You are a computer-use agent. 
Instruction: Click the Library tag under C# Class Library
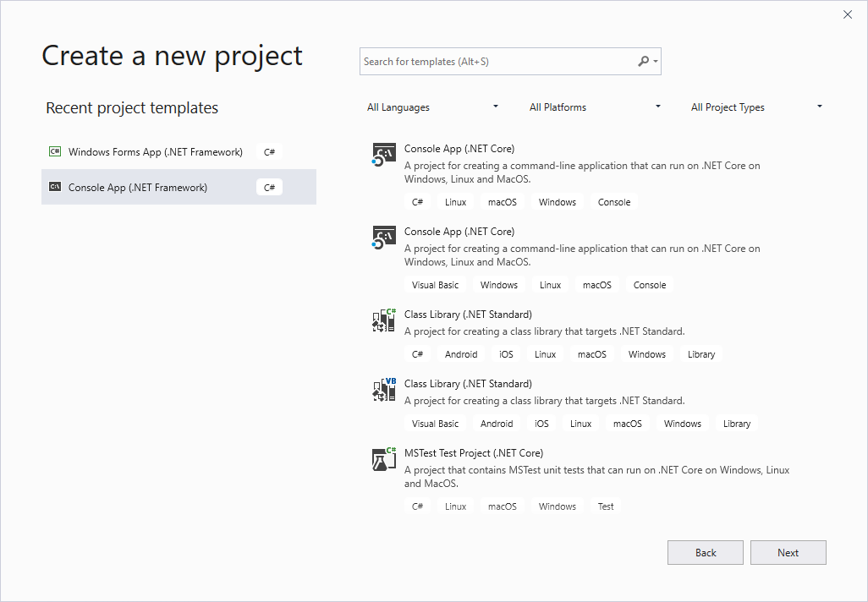coord(701,354)
